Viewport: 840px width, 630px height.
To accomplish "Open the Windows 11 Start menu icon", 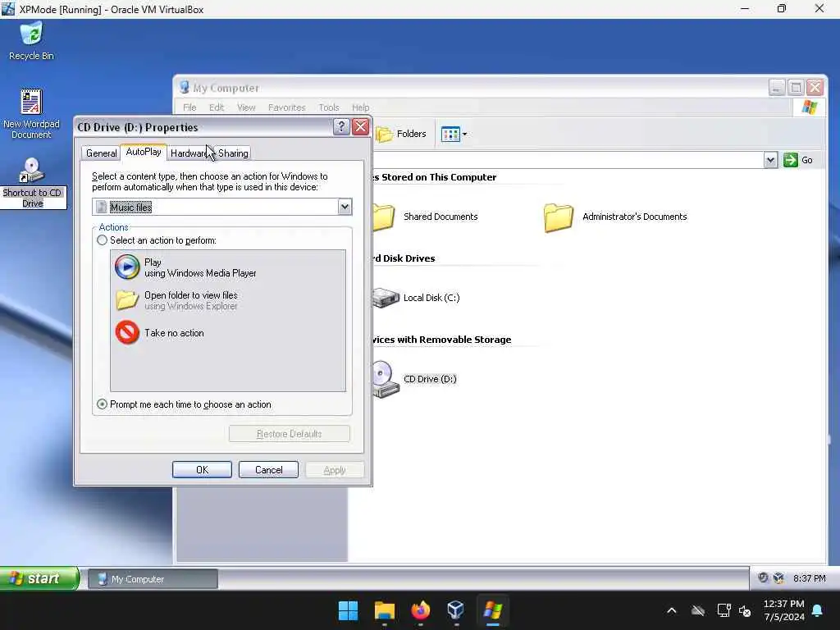I will click(348, 610).
